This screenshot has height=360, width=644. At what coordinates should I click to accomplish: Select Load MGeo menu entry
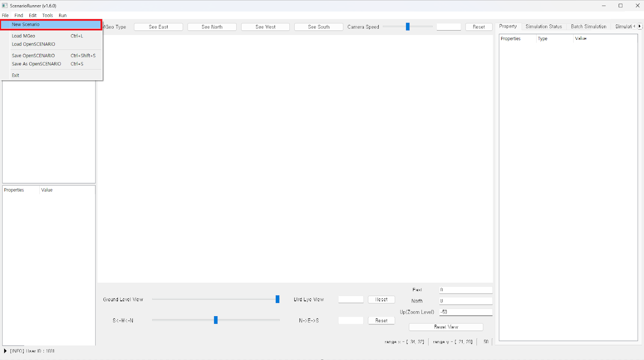pyautogui.click(x=23, y=36)
